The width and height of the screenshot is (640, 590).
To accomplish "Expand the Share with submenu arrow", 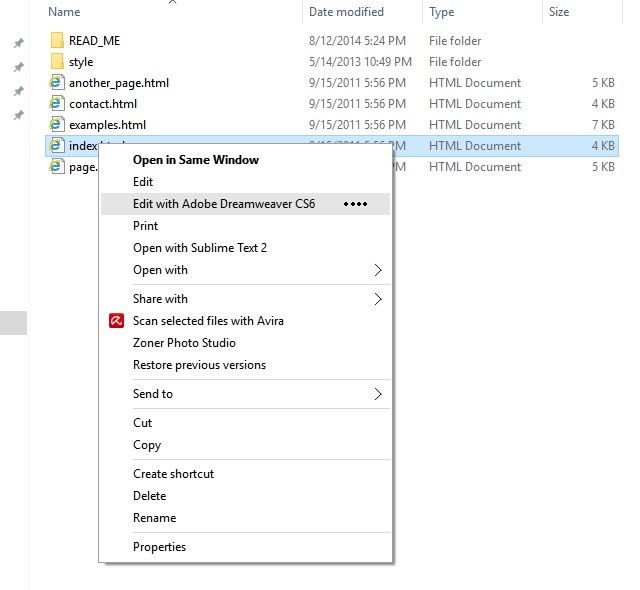I will point(378,299).
